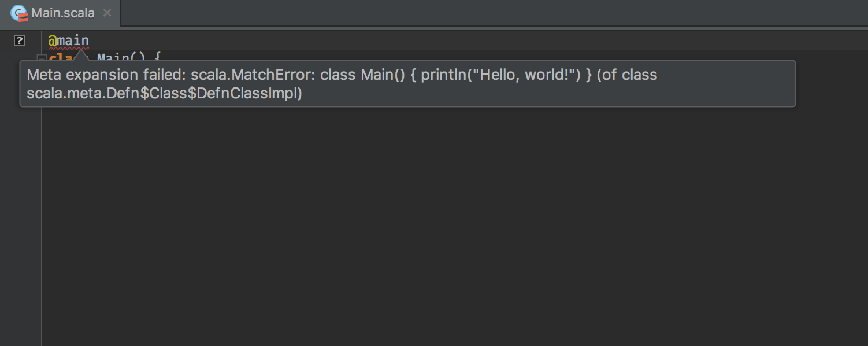This screenshot has width=868, height=346.
Task: Click the opening curly brace after Main()
Action: (157, 57)
